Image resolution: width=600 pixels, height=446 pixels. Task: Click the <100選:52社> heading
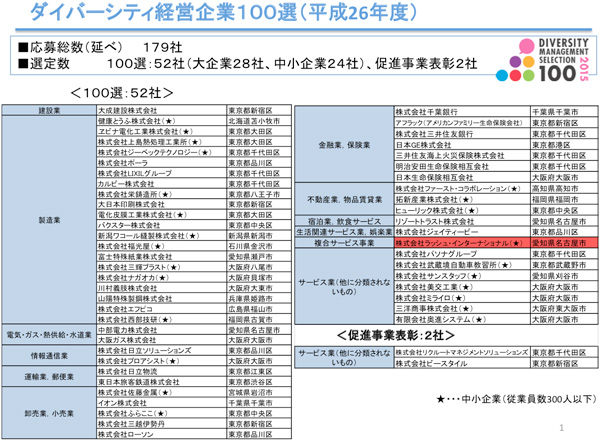[122, 93]
